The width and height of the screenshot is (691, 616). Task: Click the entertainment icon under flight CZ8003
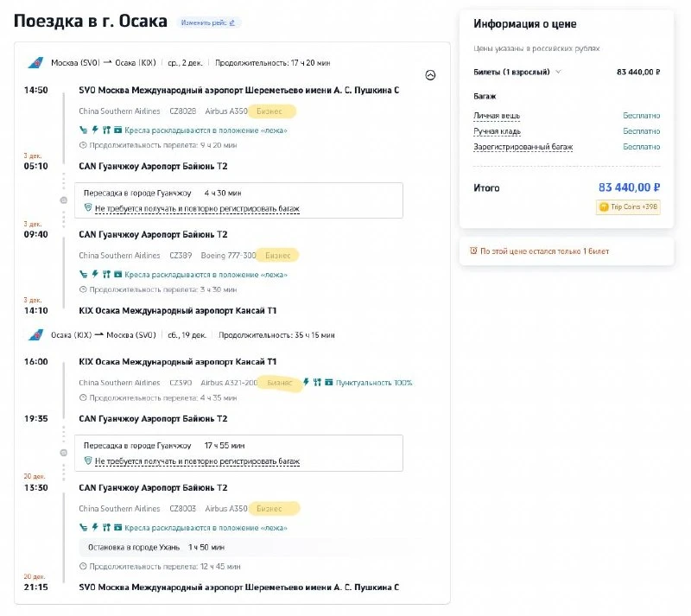click(117, 527)
